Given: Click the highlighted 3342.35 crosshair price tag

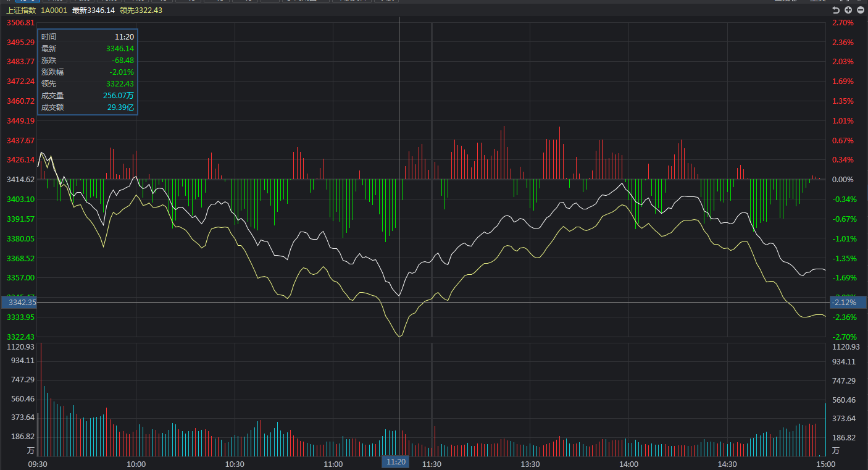Looking at the screenshot, I should (x=19, y=303).
